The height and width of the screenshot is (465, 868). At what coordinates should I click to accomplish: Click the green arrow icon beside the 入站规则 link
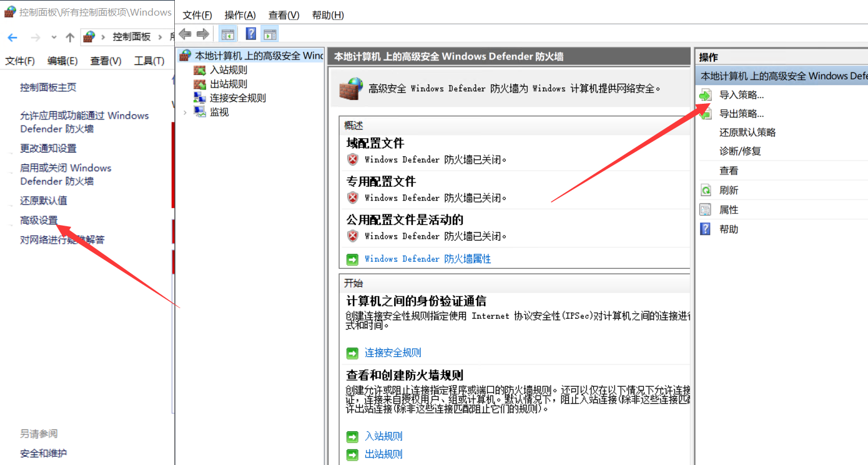point(353,436)
